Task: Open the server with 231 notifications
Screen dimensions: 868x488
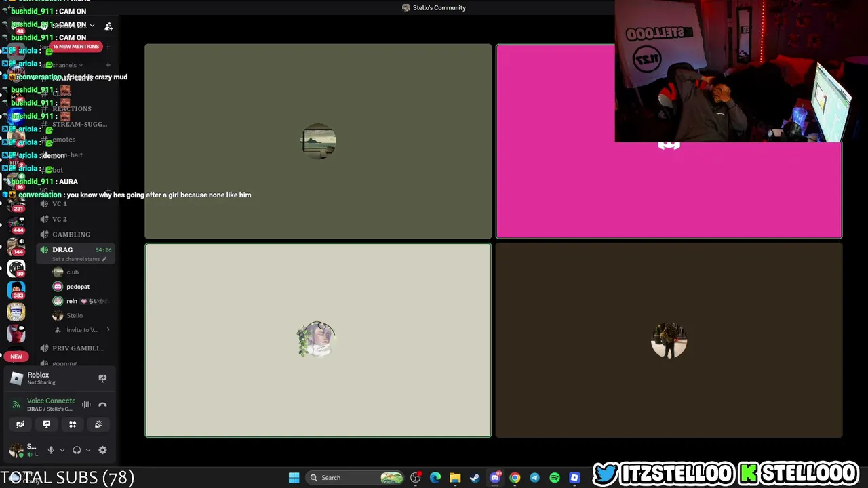Action: tap(16, 204)
